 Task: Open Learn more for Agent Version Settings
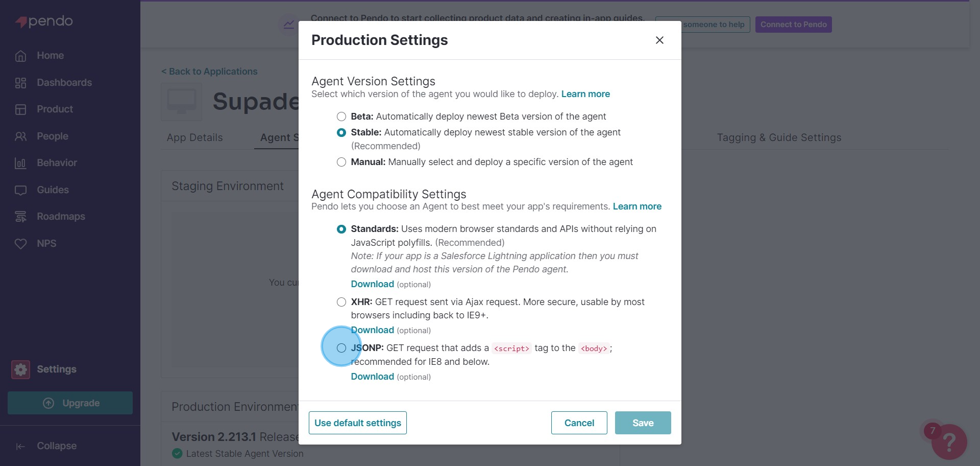(x=585, y=94)
